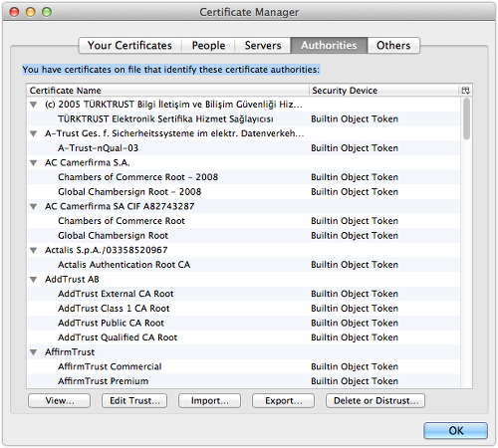The image size is (498, 448).
Task: Click Builtin Object Token for A-Trust-nQual-03
Action: (355, 148)
